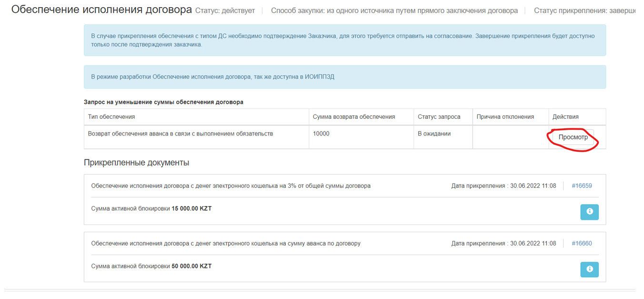
Task: Click the 'Статус запроса' column header
Action: [x=439, y=117]
